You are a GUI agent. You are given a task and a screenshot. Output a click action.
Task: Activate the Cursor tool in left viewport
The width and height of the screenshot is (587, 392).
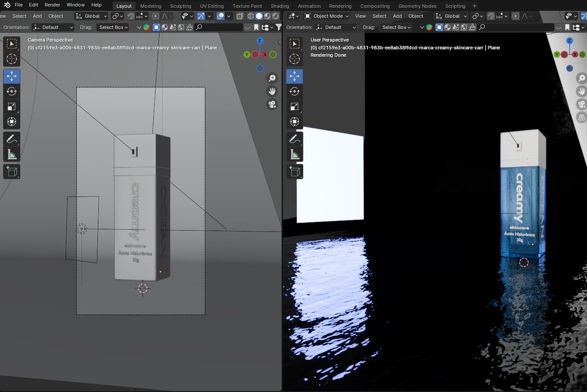pyautogui.click(x=12, y=59)
